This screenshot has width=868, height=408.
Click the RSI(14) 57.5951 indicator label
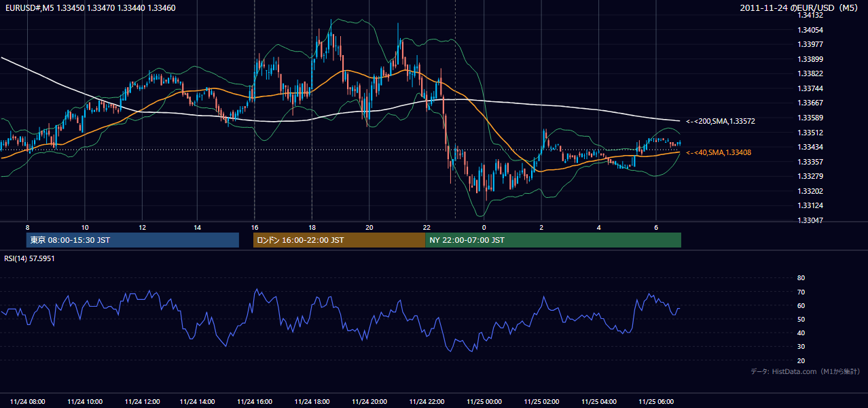(29, 258)
